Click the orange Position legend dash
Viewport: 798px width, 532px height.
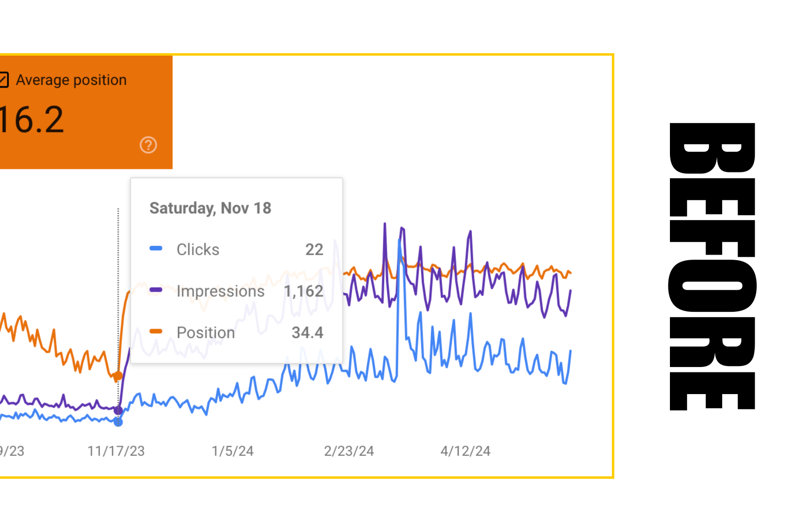tap(156, 331)
